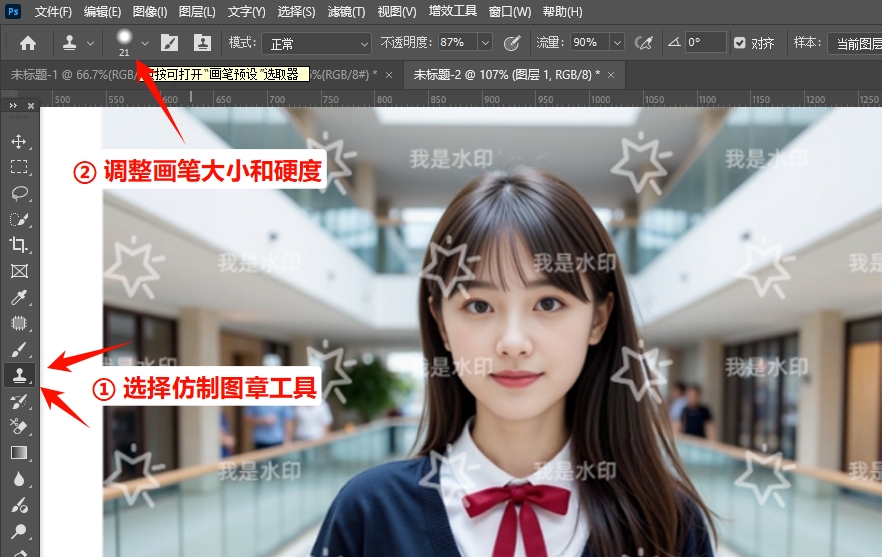Open the 图像(I) menu
Image resolution: width=882 pixels, height=557 pixels.
coord(150,12)
